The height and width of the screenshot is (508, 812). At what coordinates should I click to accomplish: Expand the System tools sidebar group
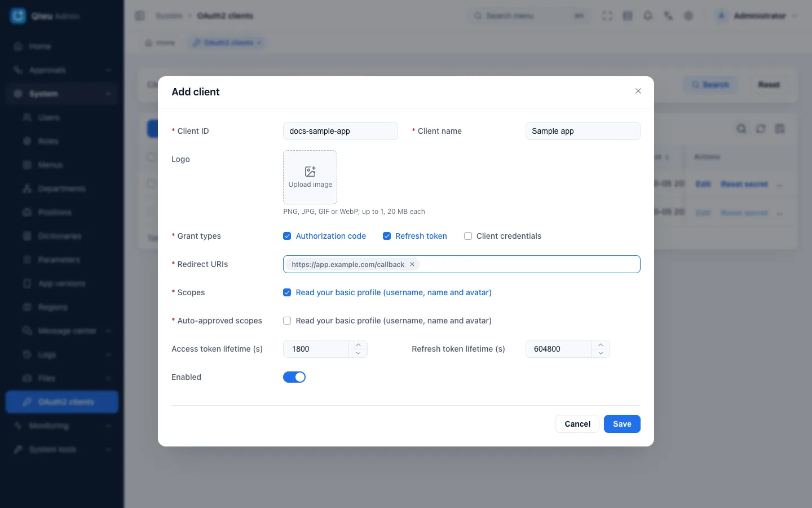62,449
